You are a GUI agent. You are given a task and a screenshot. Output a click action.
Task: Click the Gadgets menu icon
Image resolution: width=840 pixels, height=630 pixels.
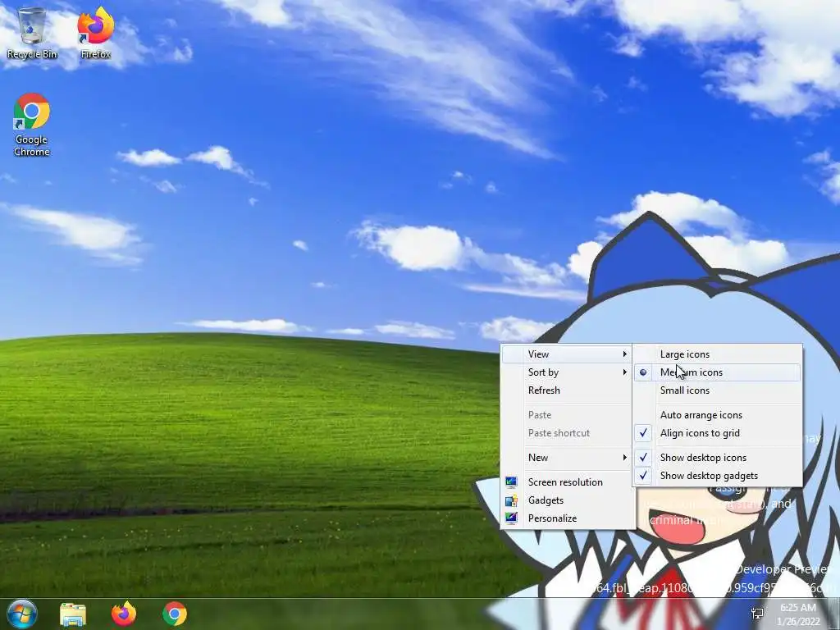[511, 500]
